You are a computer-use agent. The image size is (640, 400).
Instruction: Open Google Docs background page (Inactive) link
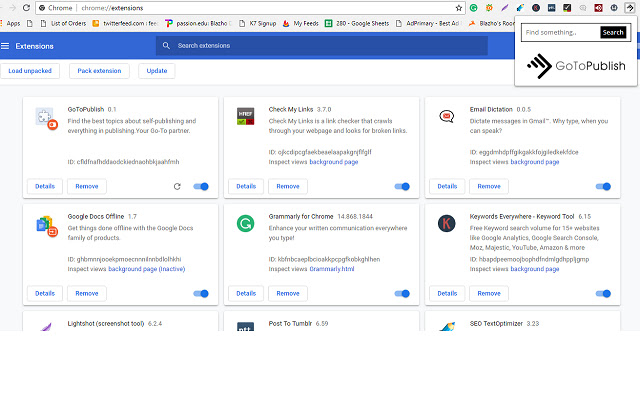tap(147, 269)
